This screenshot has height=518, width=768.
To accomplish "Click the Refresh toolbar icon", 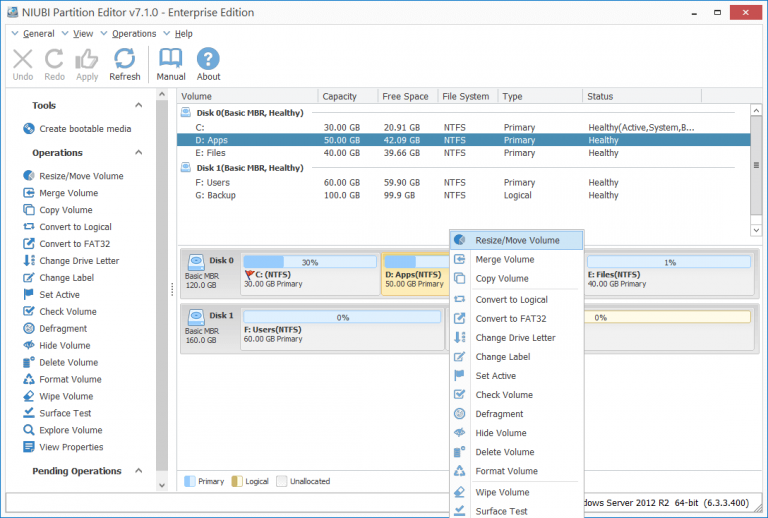I will [x=124, y=59].
